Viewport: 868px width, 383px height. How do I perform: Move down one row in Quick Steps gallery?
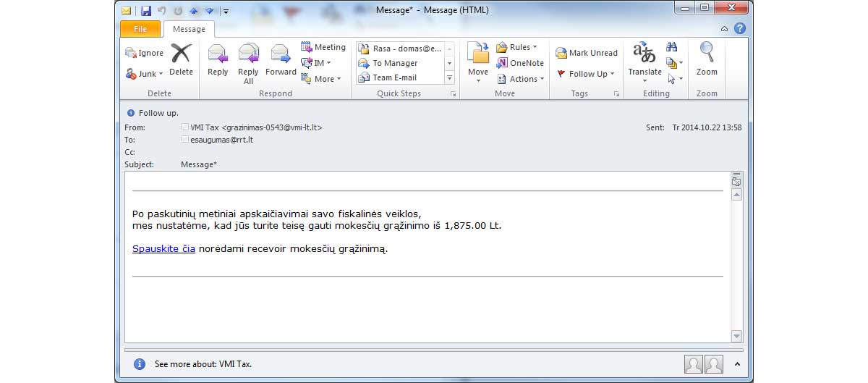tap(449, 63)
